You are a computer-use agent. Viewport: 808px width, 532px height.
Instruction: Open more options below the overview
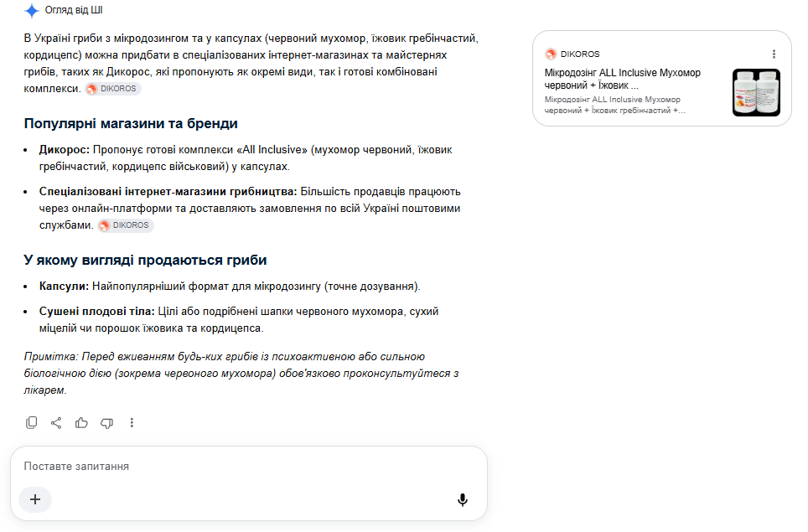click(x=132, y=423)
